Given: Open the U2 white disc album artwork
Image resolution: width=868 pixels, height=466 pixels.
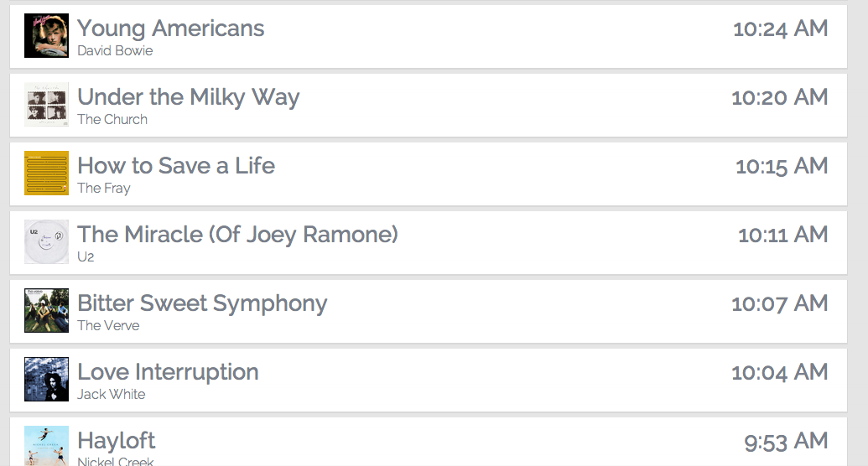Looking at the screenshot, I should point(46,242).
